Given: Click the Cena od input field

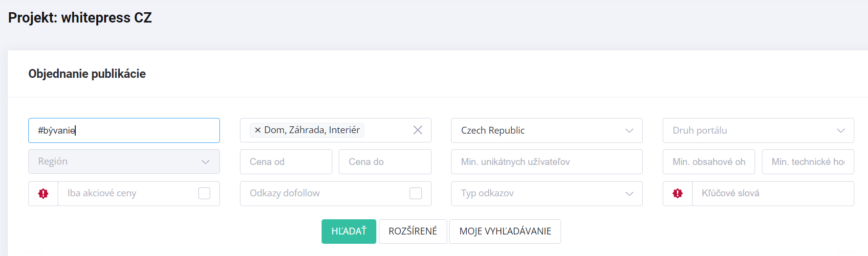Looking at the screenshot, I should [286, 162].
